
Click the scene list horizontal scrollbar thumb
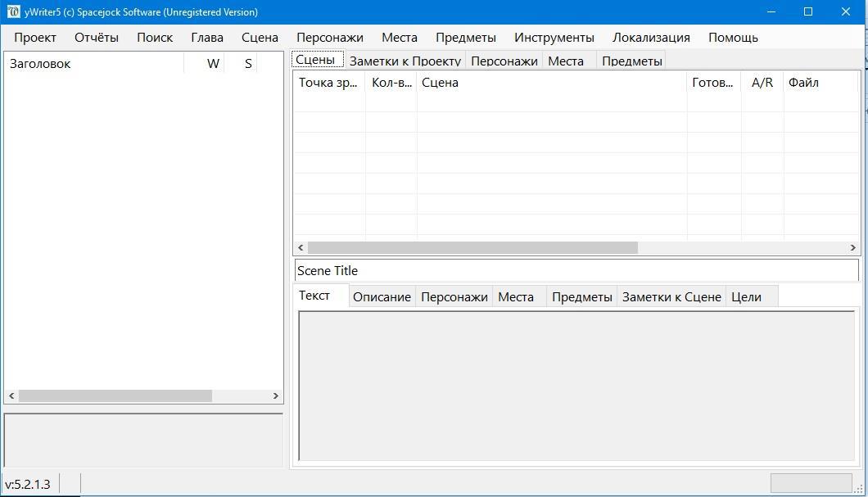pos(472,247)
